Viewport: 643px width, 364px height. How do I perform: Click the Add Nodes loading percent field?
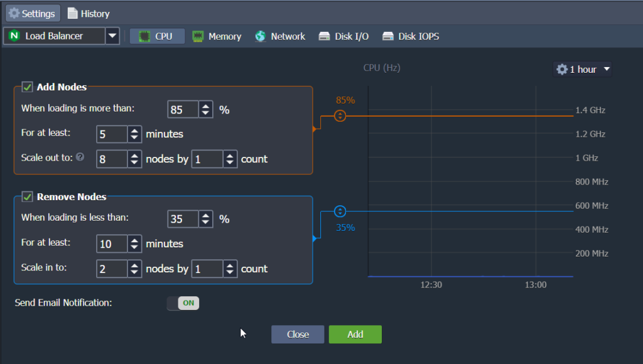183,109
